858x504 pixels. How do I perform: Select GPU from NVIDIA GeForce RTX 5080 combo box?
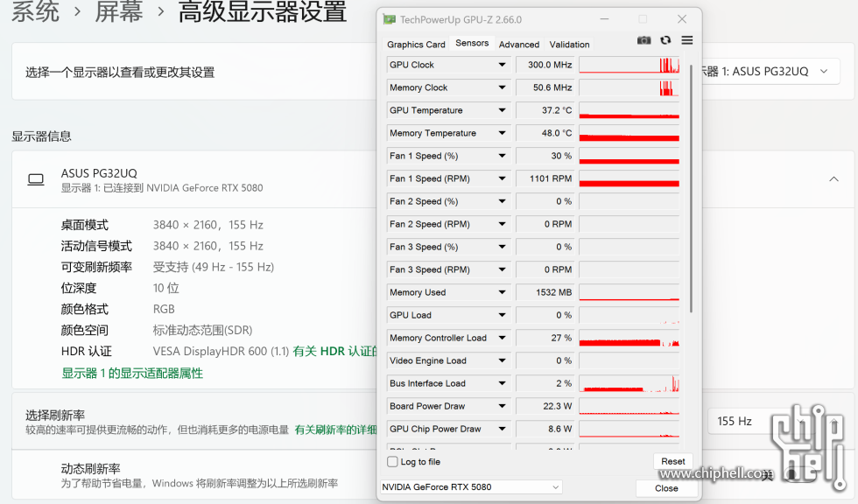471,487
